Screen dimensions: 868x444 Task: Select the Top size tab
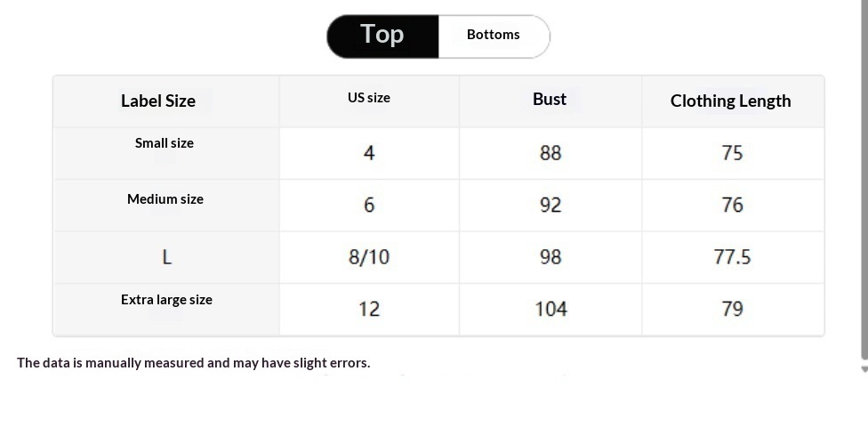pyautogui.click(x=382, y=36)
